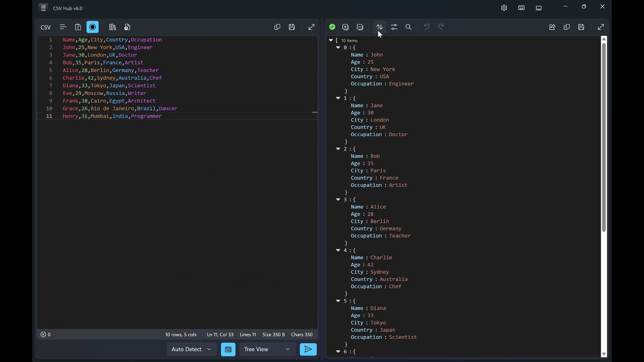Click the 'Ln 11, Col 33' status entry

pos(220,335)
